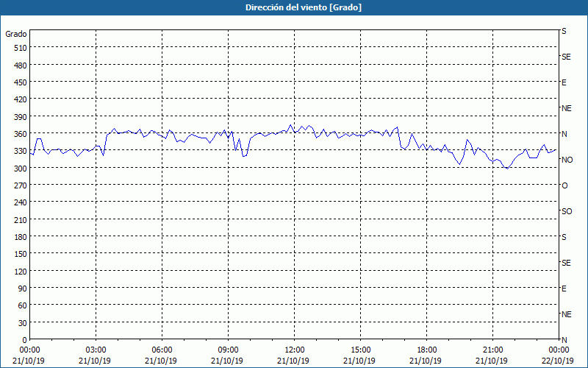Pick the 300 y-axis tick label
The width and height of the screenshot is (588, 368).
pyautogui.click(x=21, y=169)
